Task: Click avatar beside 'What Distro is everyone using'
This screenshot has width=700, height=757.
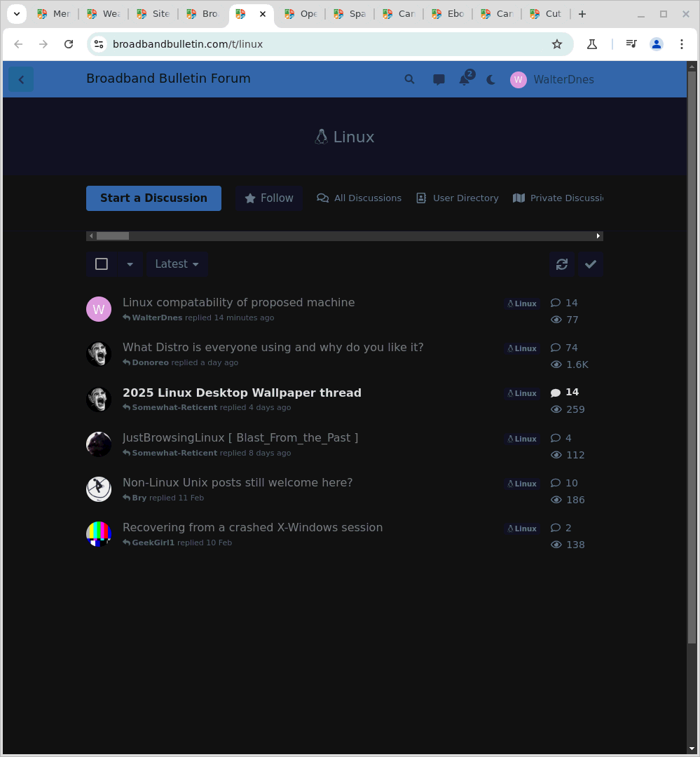Action: tap(99, 354)
